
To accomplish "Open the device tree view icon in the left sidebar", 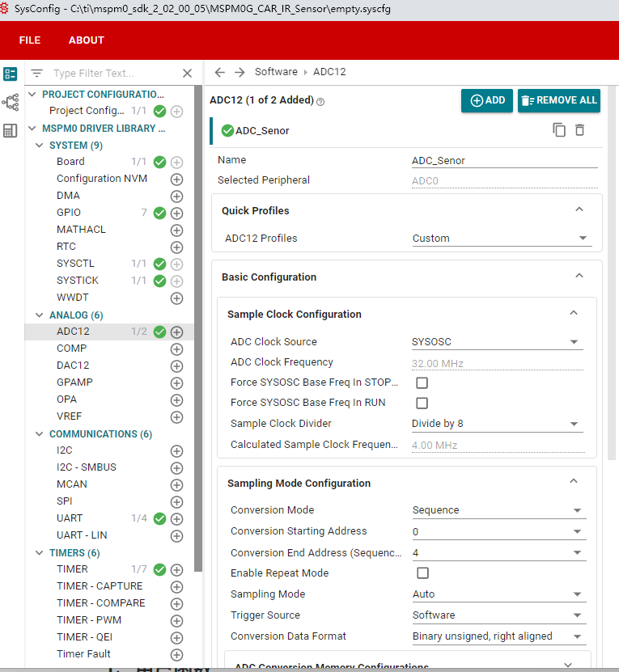I will [11, 103].
